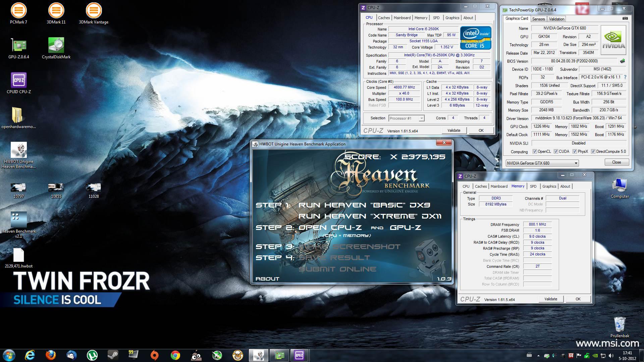
Task: Click Validate in the lower CPU-Z Memory window
Action: coord(550,299)
